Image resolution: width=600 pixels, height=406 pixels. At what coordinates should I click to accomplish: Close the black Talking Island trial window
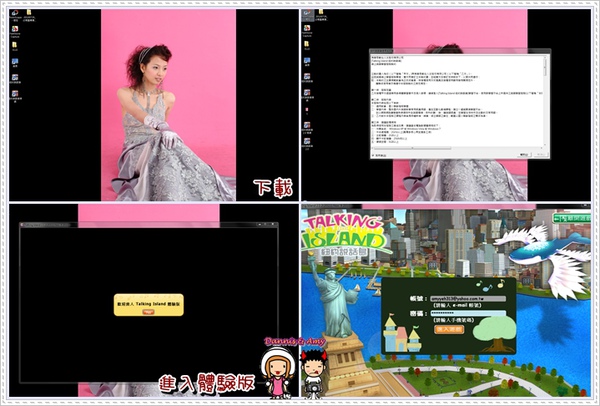point(272,224)
